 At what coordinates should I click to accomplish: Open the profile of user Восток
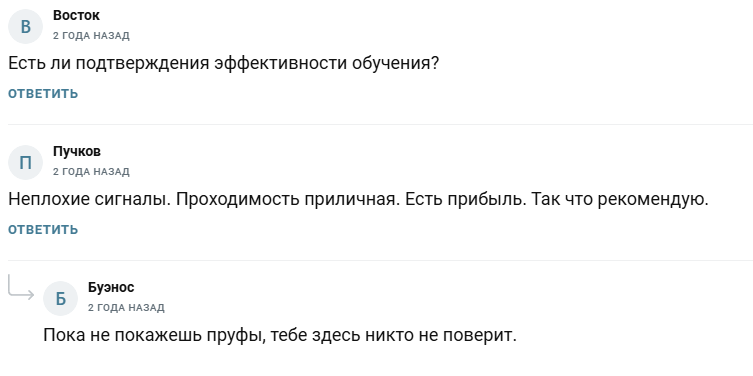click(x=76, y=15)
